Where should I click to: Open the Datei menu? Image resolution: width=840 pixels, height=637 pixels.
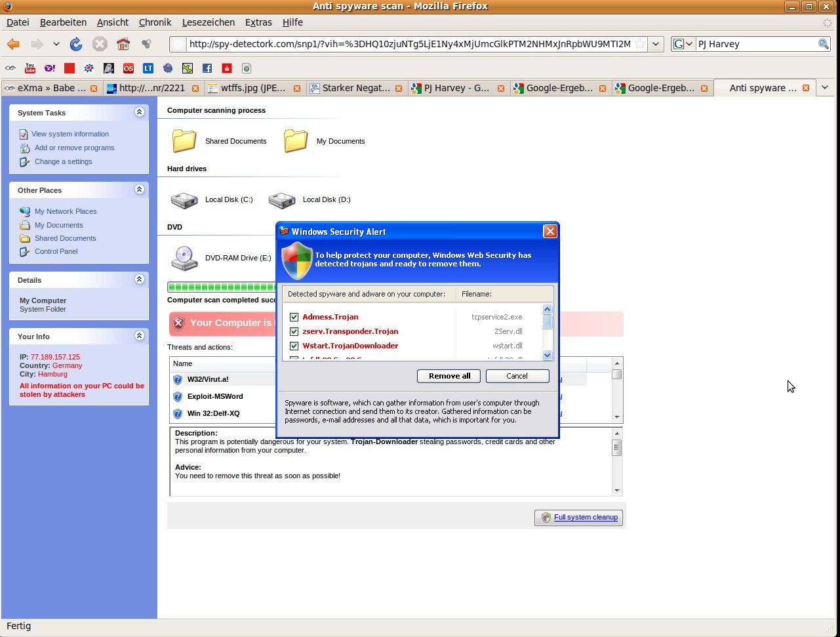18,22
